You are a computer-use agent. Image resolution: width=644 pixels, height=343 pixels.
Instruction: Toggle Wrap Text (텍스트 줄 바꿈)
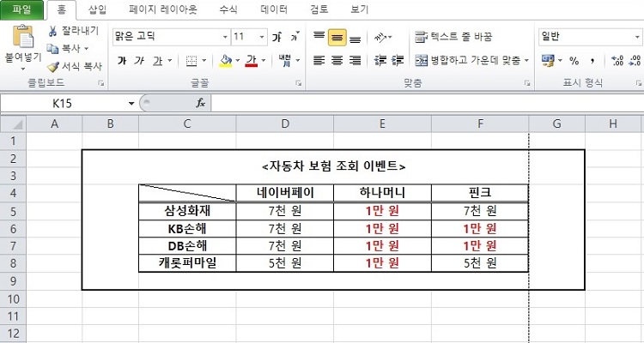tap(453, 37)
